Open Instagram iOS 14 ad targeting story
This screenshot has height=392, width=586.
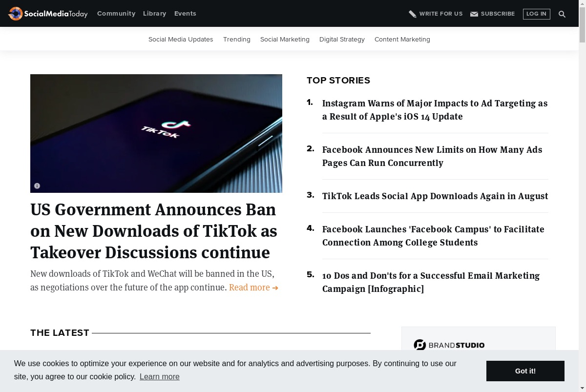(435, 110)
